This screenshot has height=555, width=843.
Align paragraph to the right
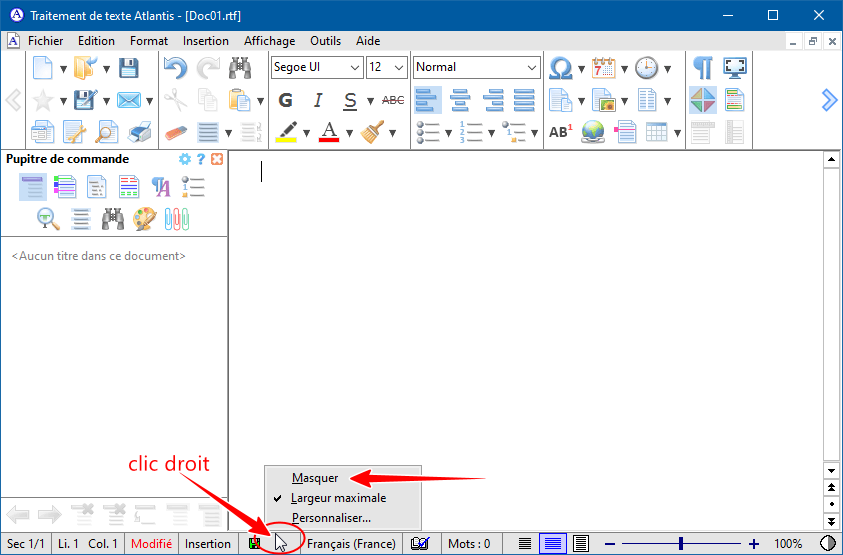(492, 100)
